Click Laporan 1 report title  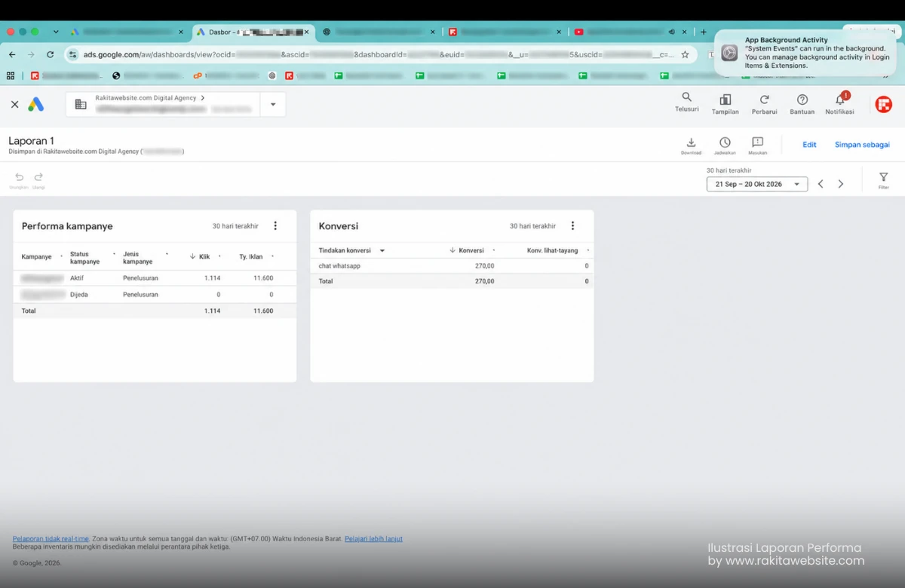[x=31, y=141]
